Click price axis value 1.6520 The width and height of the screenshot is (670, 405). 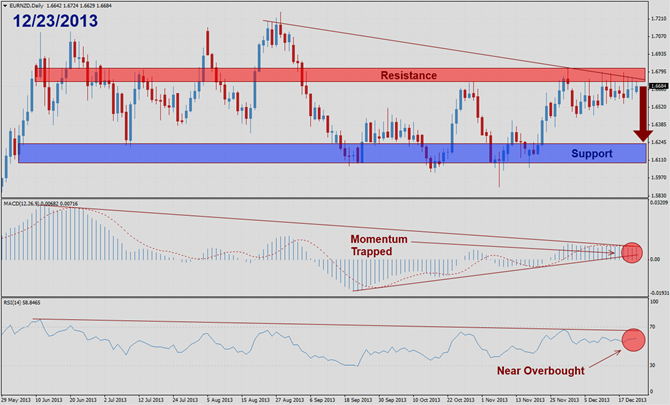point(658,107)
